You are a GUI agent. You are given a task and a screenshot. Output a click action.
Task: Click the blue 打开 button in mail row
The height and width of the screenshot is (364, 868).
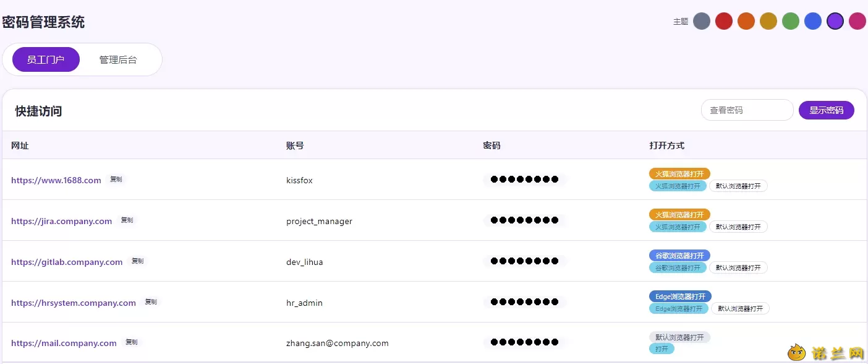click(662, 349)
